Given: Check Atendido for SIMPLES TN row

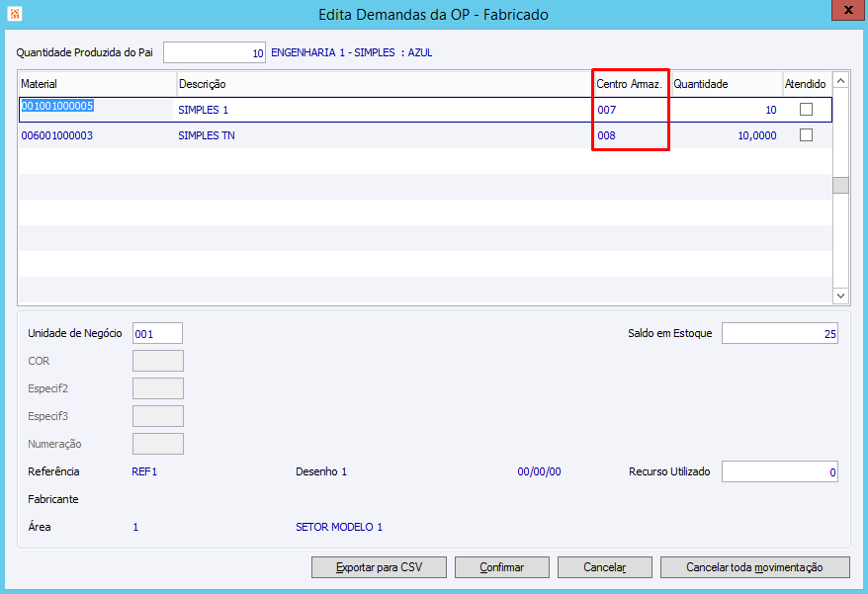Looking at the screenshot, I should [806, 135].
